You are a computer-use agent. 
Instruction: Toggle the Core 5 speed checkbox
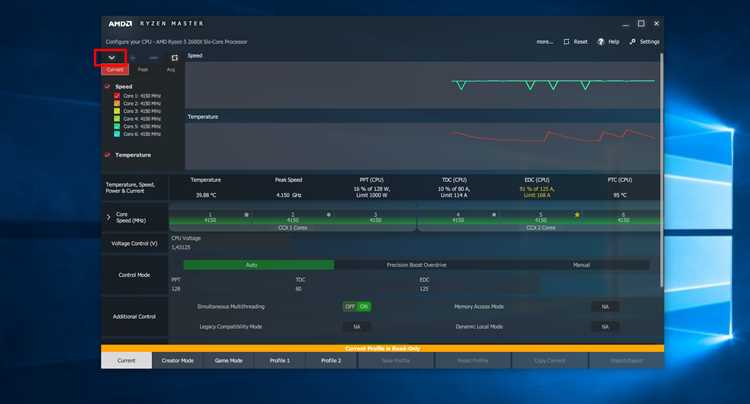click(117, 126)
